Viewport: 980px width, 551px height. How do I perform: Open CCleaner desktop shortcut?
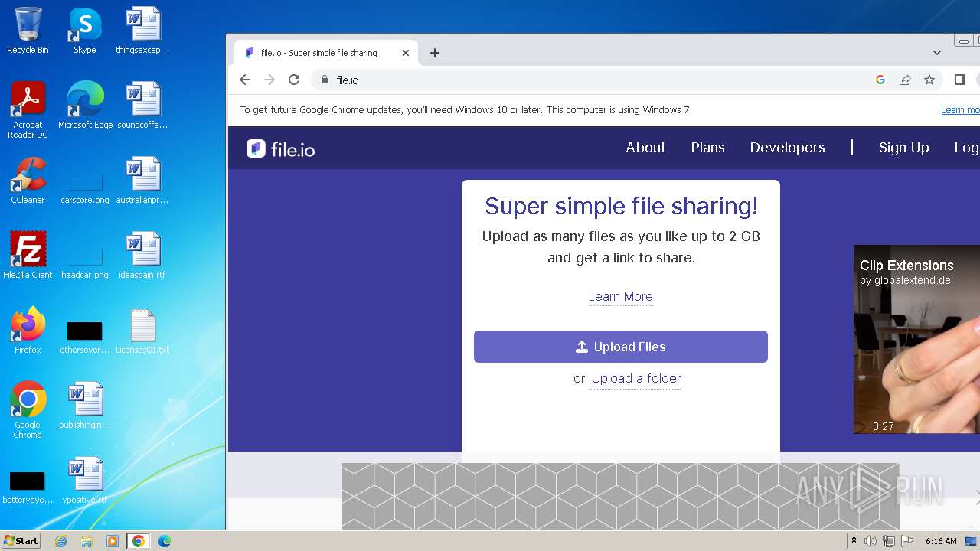point(28,181)
